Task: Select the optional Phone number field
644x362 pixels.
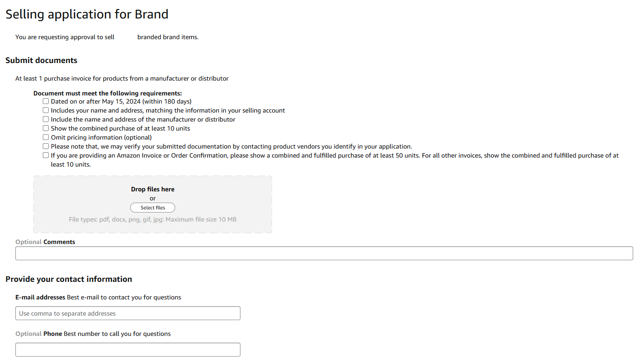Action: click(x=128, y=350)
